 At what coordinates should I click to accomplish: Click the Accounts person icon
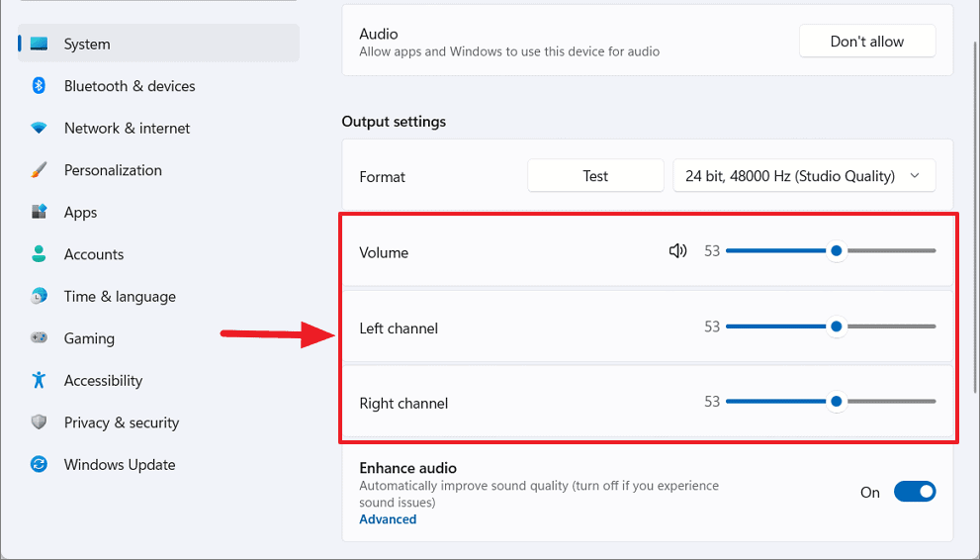coord(40,254)
